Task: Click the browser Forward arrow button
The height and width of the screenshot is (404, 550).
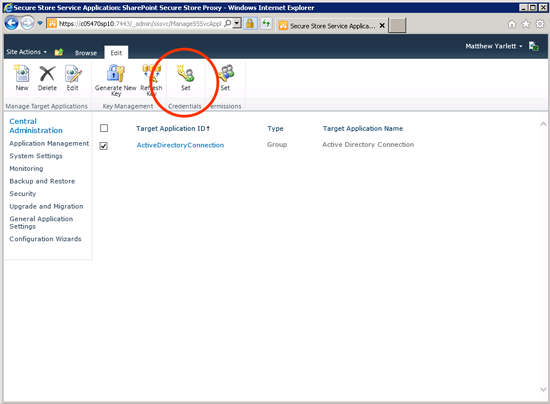Action: pos(27,23)
